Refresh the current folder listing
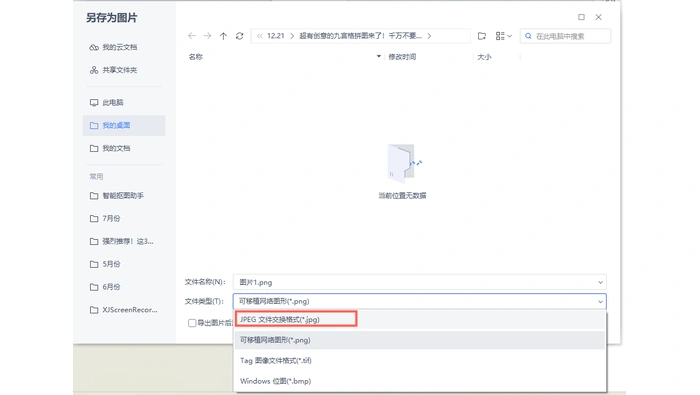The image size is (700, 395). pyautogui.click(x=240, y=36)
